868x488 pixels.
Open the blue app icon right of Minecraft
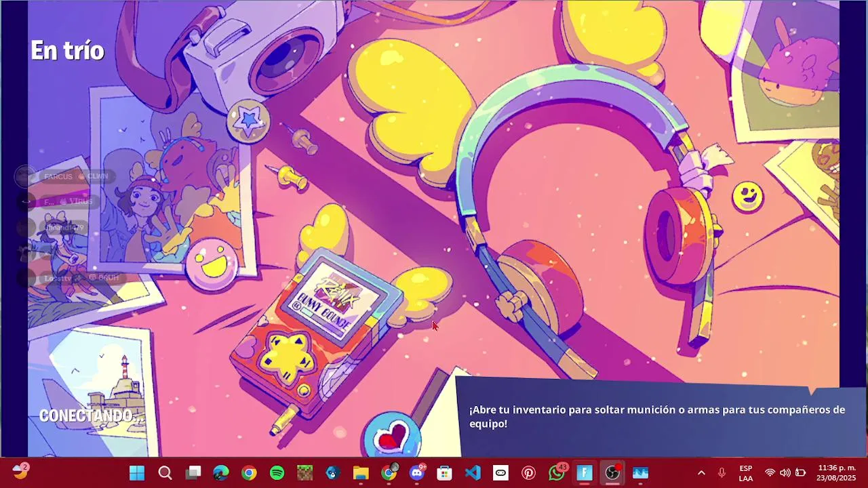(332, 472)
